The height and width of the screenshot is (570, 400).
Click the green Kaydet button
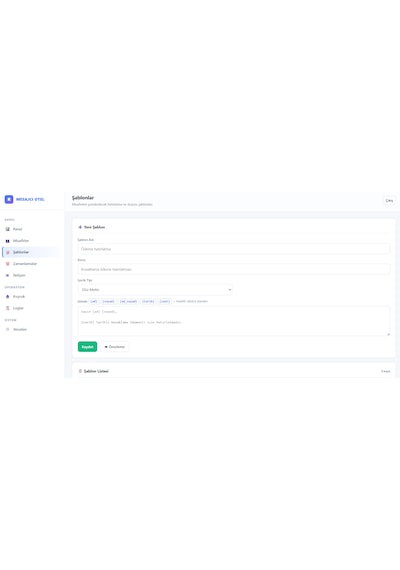(87, 347)
